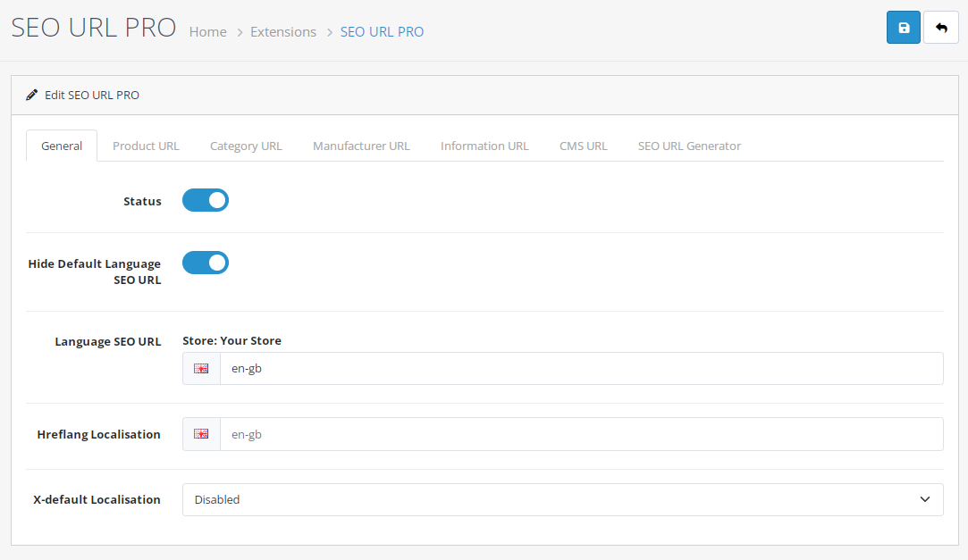Click the pencil icon next to Edit SEO URL PRO

tap(31, 95)
